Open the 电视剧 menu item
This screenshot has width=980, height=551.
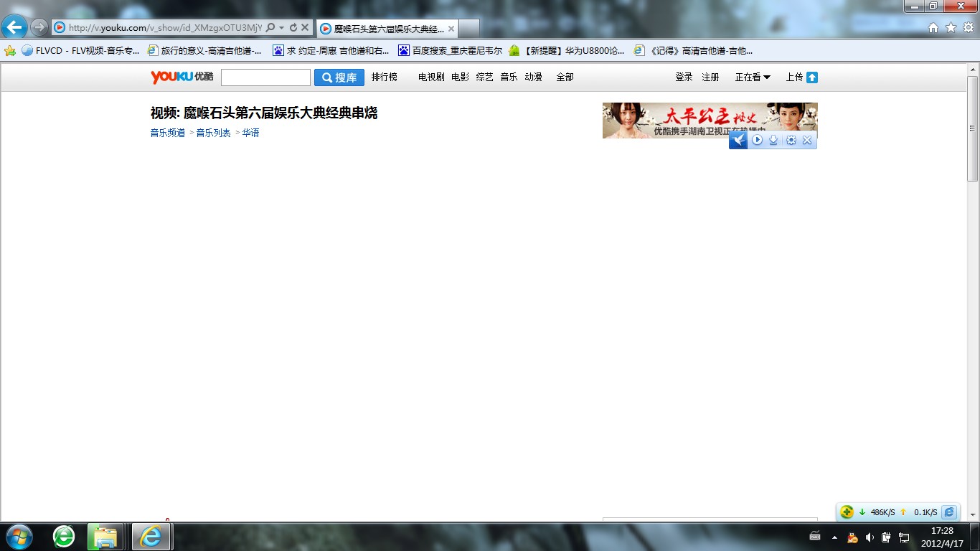[x=431, y=77]
